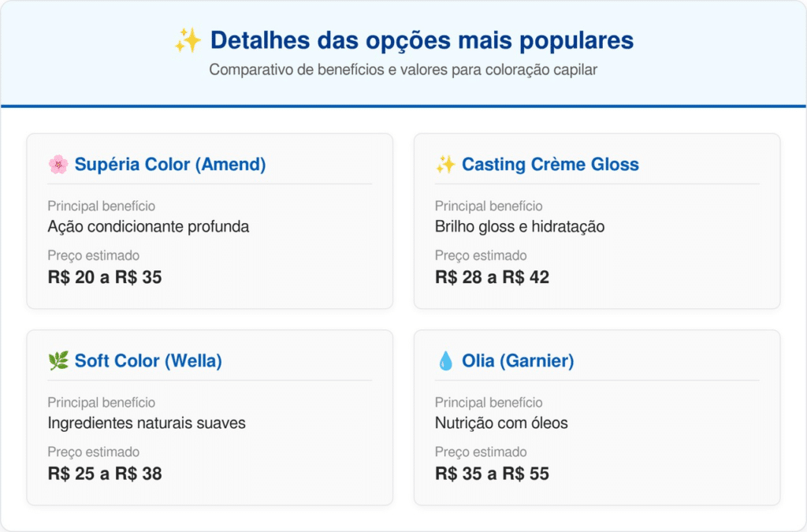Click the price R$ 28 a R$ 42
This screenshot has width=807, height=532.
pos(492,277)
